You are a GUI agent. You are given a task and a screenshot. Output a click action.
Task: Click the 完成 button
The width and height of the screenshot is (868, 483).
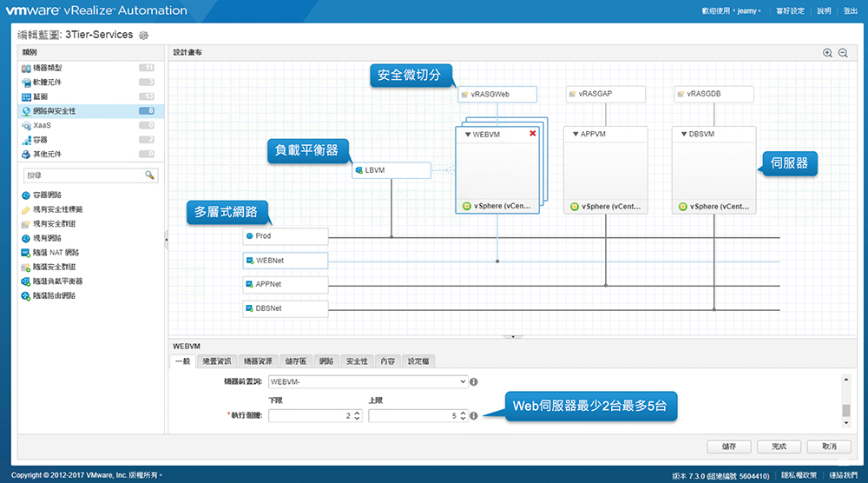(x=779, y=447)
